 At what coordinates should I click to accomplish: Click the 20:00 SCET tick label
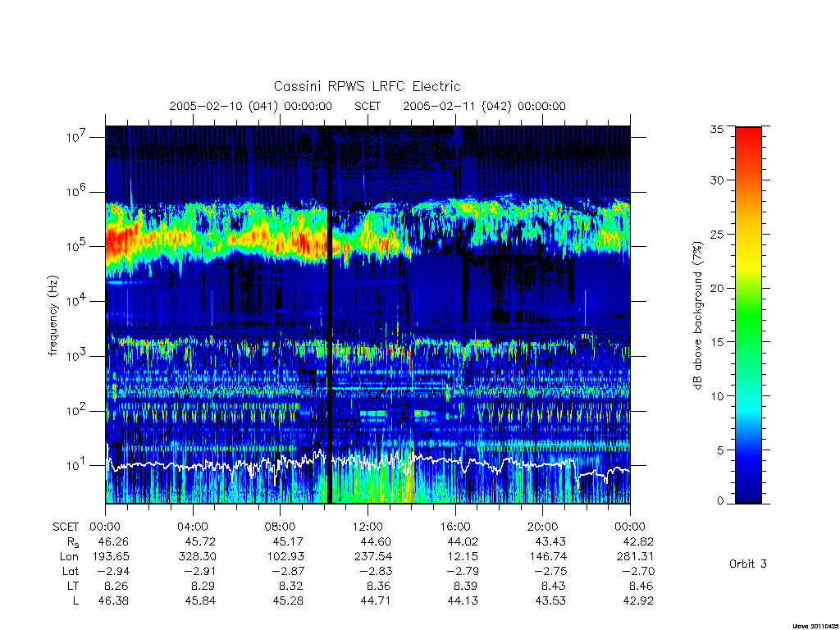pos(543,527)
